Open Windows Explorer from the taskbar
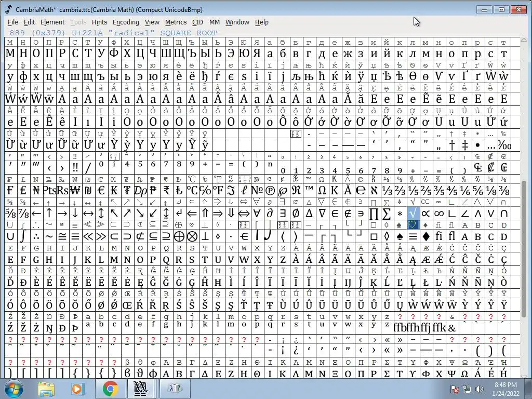532x399 pixels. (46, 389)
